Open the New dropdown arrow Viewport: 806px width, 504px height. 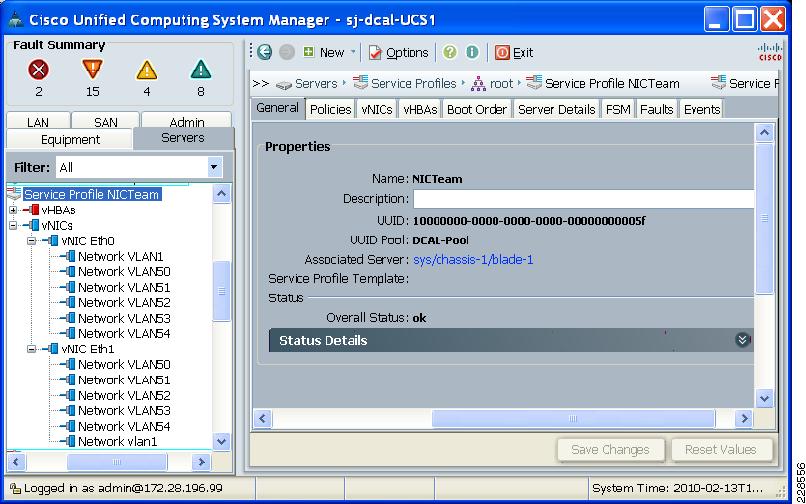click(353, 52)
